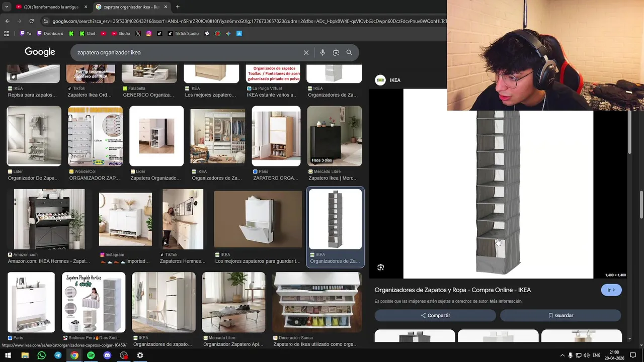Clear the Google search box text

coord(306,52)
